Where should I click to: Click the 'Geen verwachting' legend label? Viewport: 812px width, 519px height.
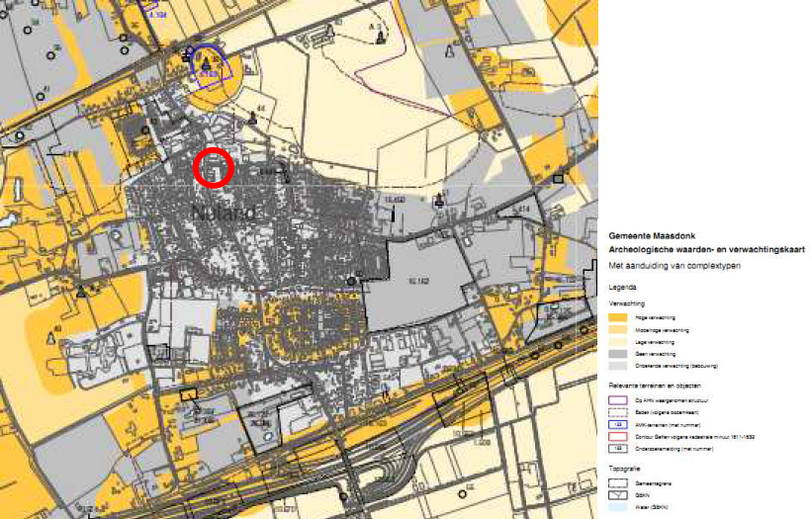pos(655,355)
